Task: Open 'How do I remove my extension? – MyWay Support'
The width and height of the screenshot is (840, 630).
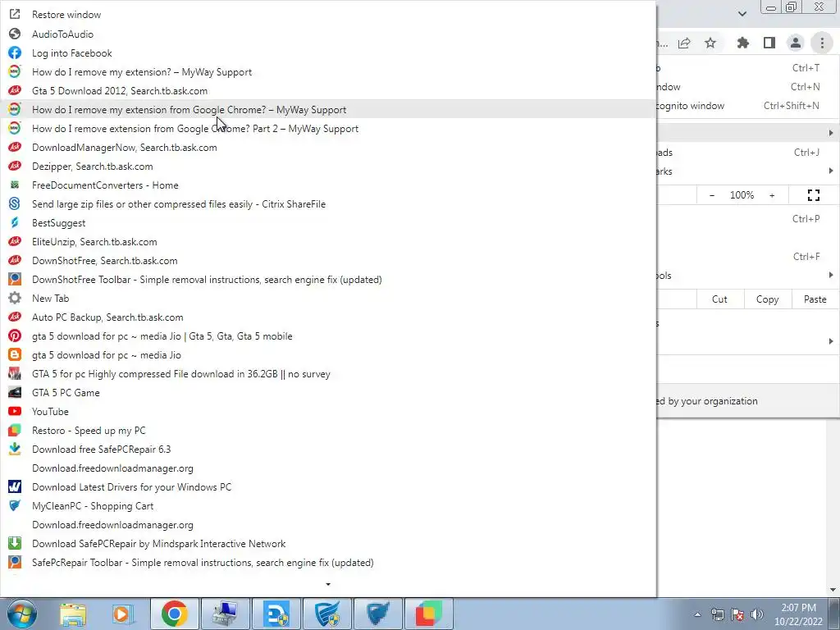Action: pos(328,72)
